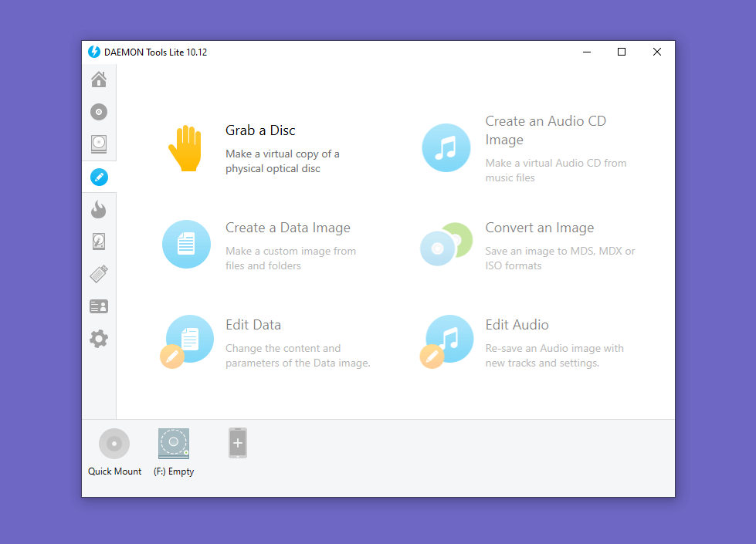Add a new device with plus icon

pos(238,443)
